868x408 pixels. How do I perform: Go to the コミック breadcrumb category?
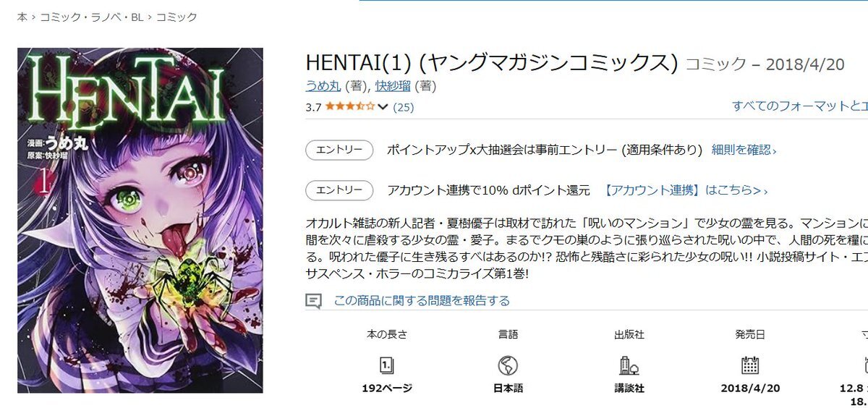pos(176,17)
